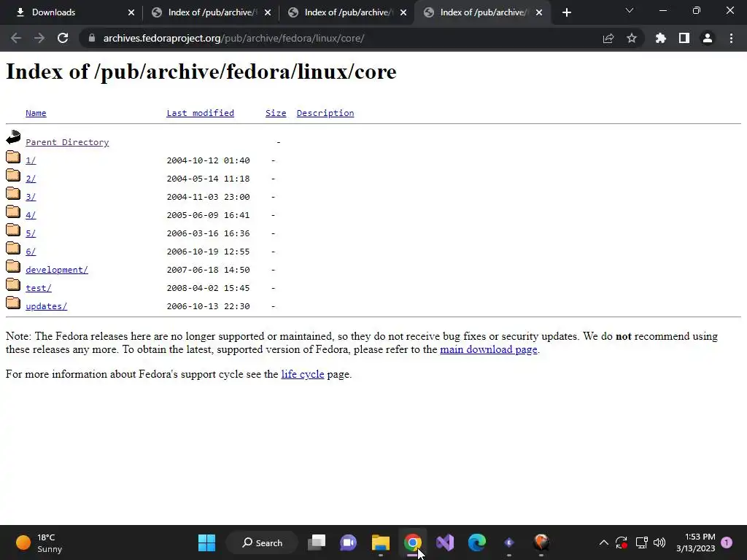The image size is (747, 560).
Task: Open the Windows Start menu
Action: click(206, 542)
